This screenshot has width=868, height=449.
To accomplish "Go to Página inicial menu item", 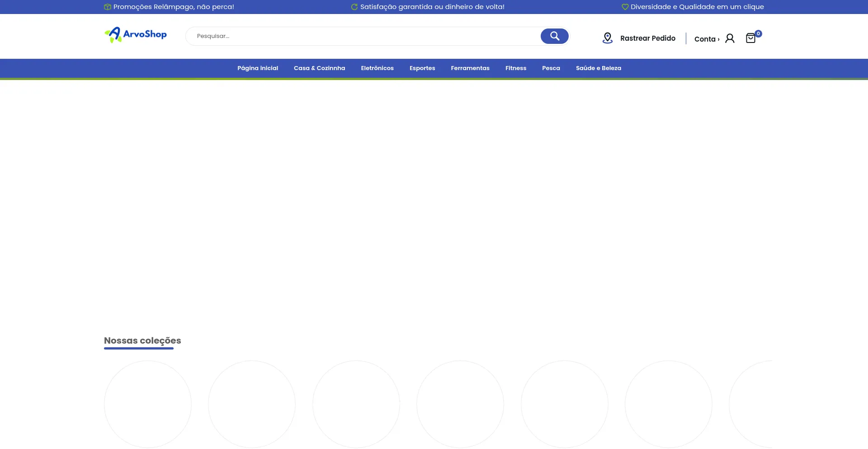I will click(x=258, y=68).
